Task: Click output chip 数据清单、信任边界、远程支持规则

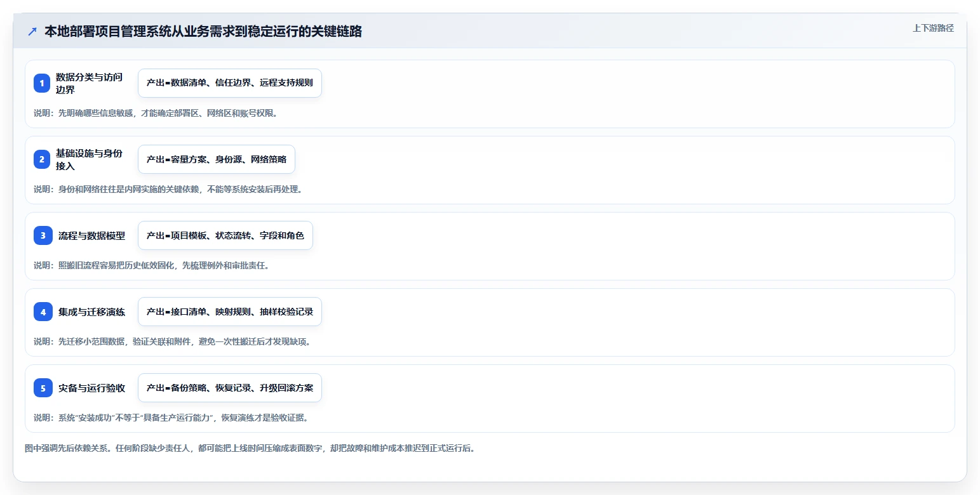Action: [230, 83]
